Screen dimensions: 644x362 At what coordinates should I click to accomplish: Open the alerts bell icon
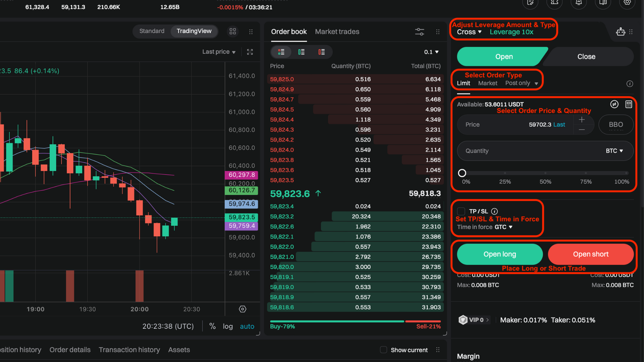tap(579, 3)
